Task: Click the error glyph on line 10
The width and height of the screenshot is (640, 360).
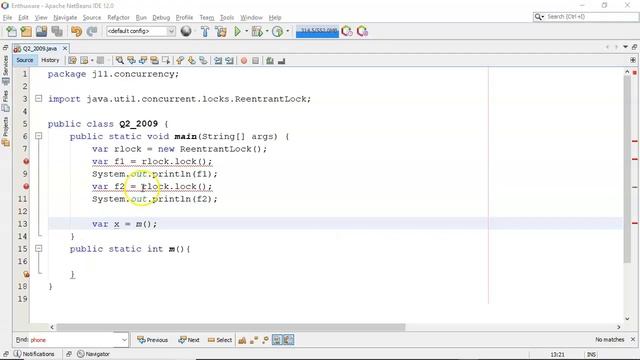Action: [26, 186]
